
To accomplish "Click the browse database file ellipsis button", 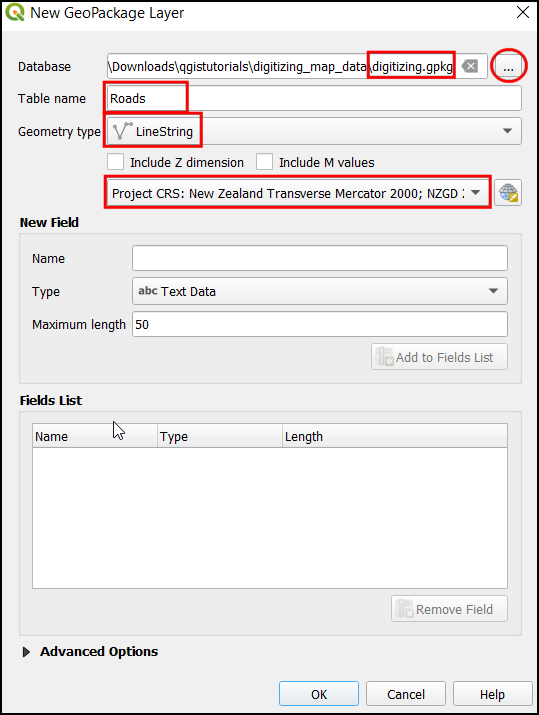I will pos(508,67).
